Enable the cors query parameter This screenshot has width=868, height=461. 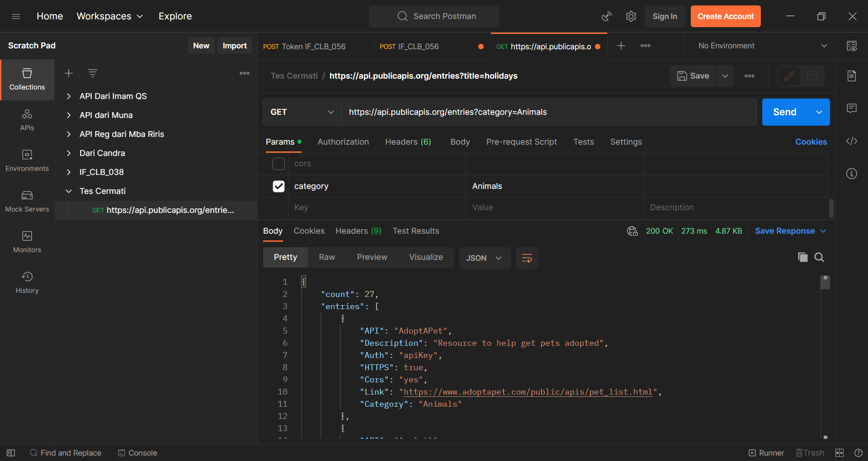coord(278,164)
